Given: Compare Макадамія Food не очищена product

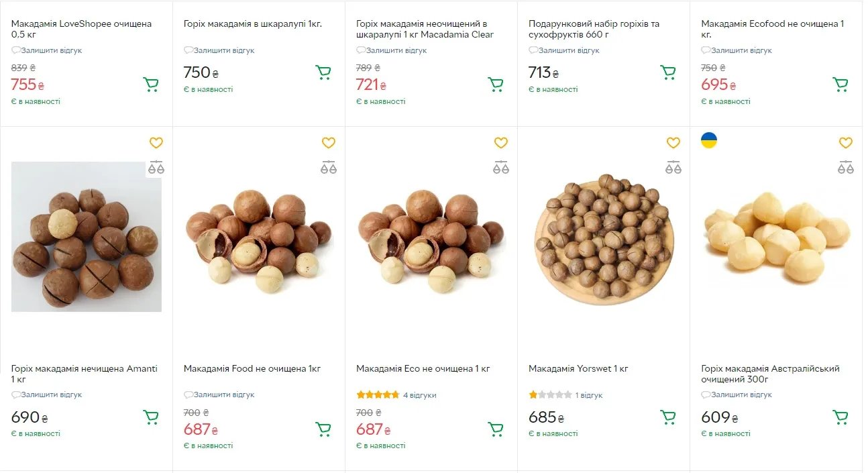Looking at the screenshot, I should 329,167.
